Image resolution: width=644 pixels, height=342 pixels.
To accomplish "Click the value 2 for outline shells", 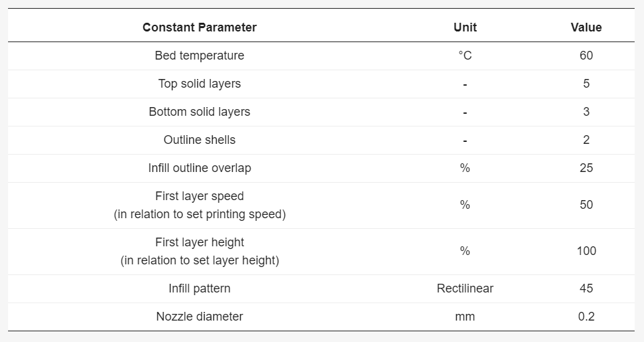I will 586,140.
